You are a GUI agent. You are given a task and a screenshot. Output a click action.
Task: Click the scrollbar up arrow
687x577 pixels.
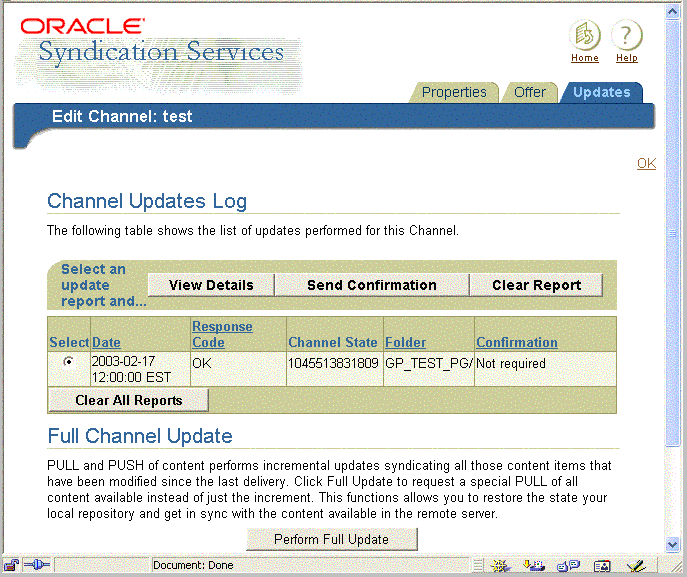click(x=672, y=11)
